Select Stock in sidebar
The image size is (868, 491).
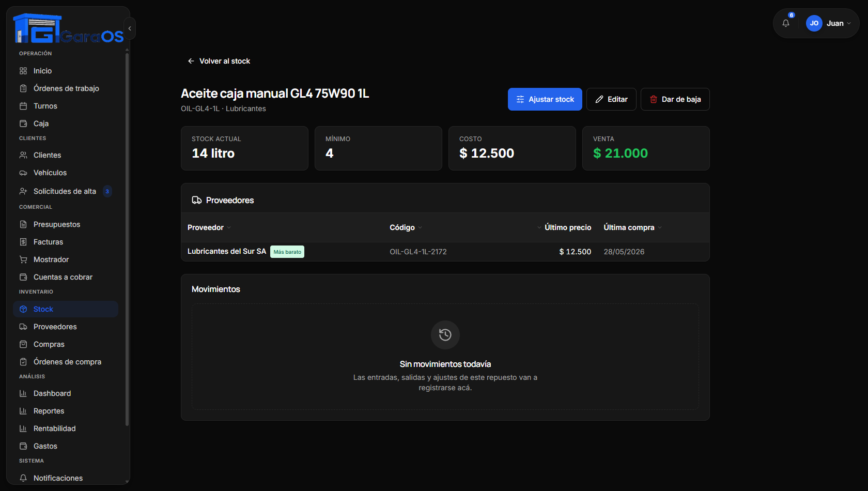pos(66,309)
